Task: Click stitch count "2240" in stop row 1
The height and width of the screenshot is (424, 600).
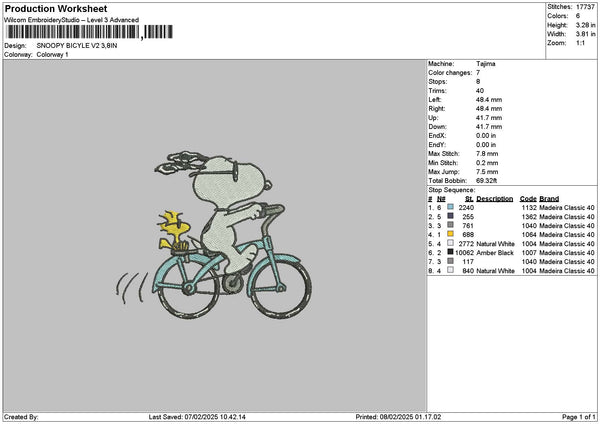Action: [x=466, y=207]
